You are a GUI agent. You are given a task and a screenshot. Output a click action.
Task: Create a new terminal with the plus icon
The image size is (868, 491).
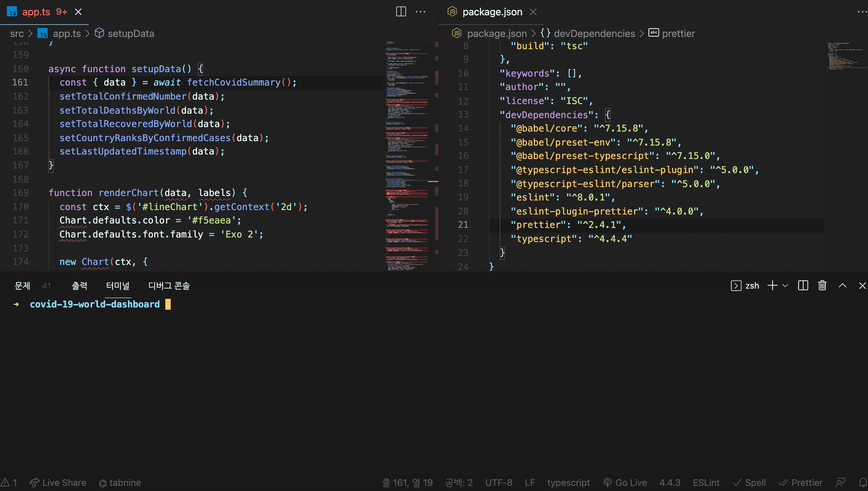point(772,286)
